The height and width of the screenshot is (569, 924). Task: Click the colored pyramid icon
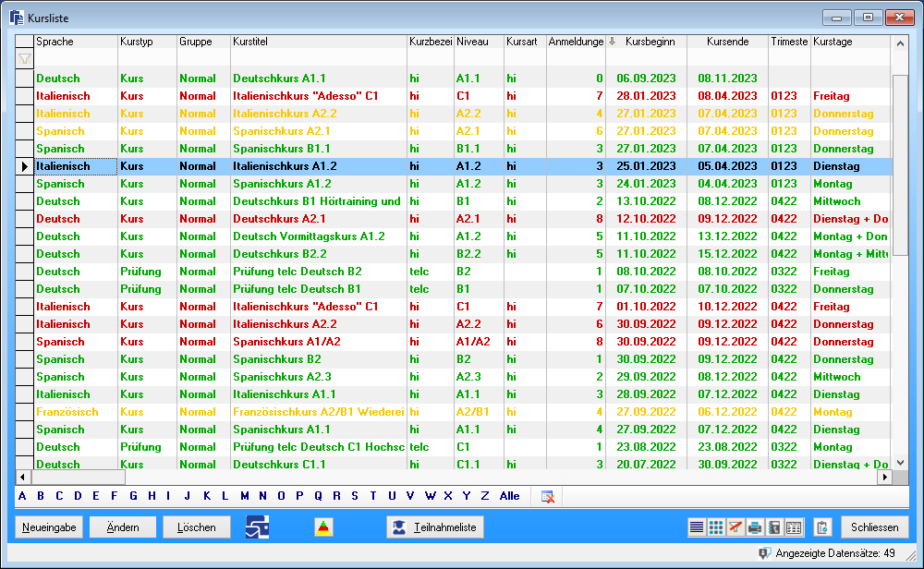point(323,527)
